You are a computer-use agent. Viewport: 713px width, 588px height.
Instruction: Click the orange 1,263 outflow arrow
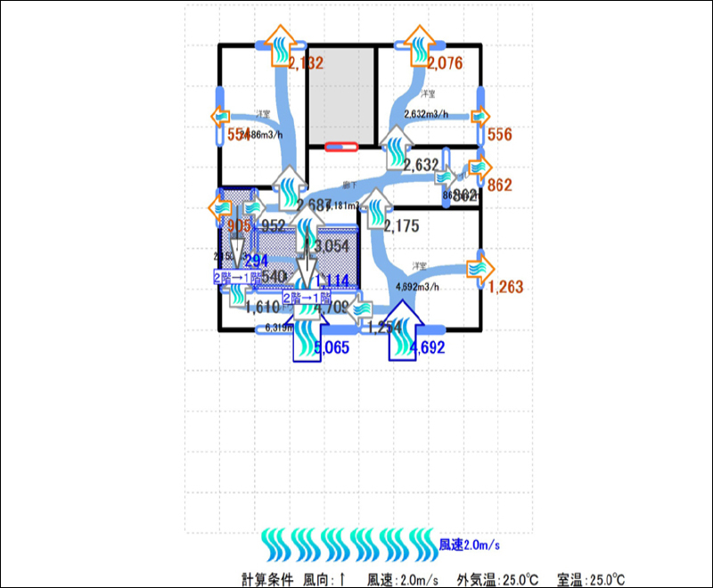click(480, 269)
